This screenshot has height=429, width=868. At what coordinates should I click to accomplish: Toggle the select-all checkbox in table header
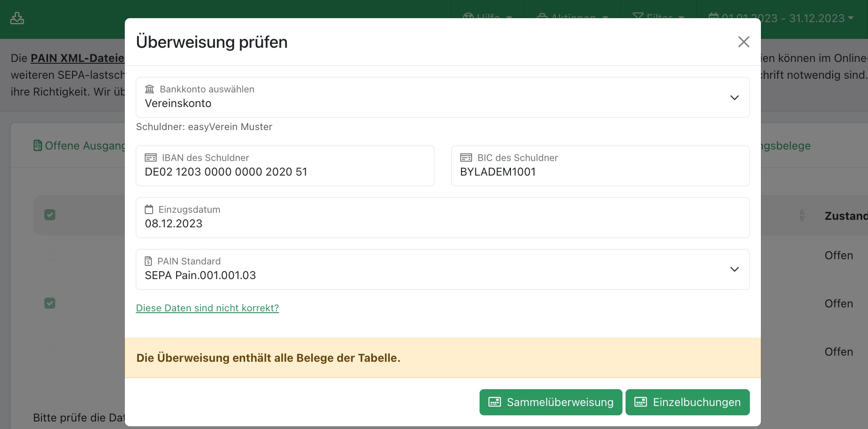point(50,215)
